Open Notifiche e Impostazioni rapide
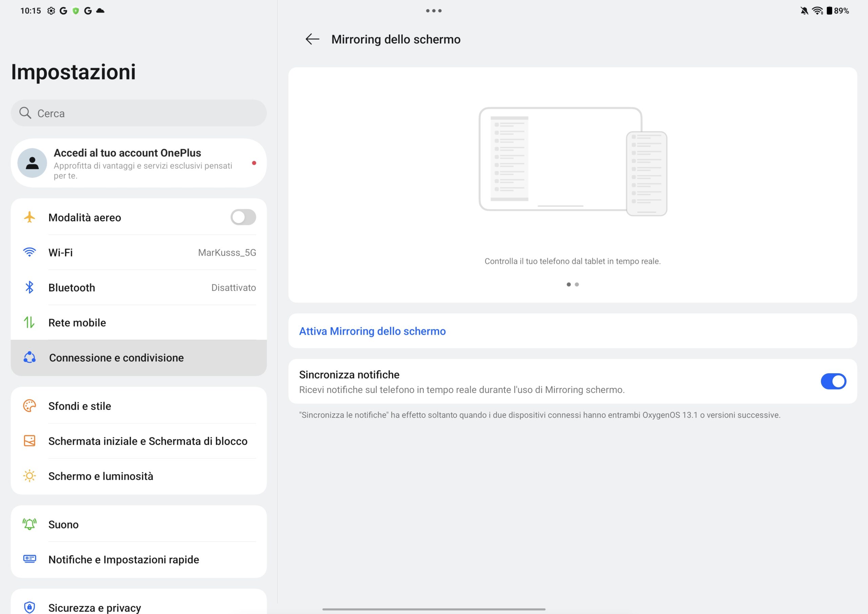The height and width of the screenshot is (614, 868). point(139,559)
